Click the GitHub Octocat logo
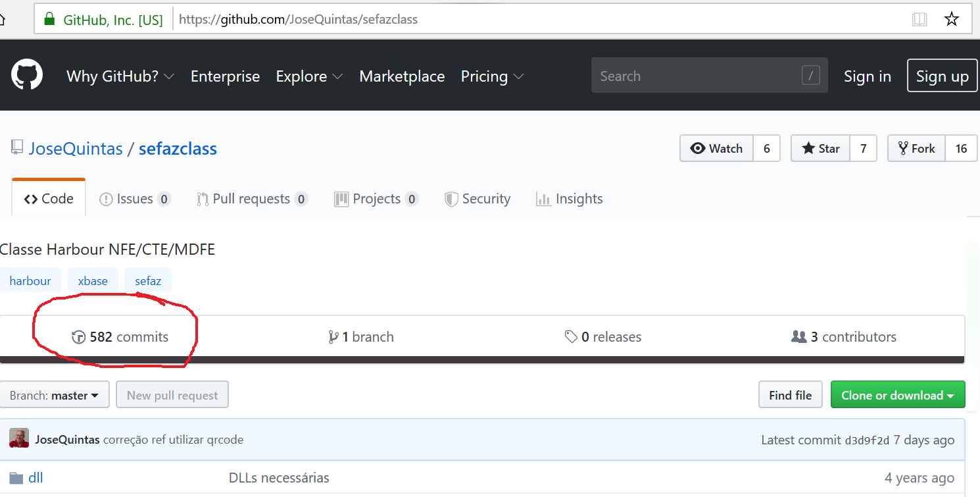This screenshot has width=980, height=497. pyautogui.click(x=27, y=76)
